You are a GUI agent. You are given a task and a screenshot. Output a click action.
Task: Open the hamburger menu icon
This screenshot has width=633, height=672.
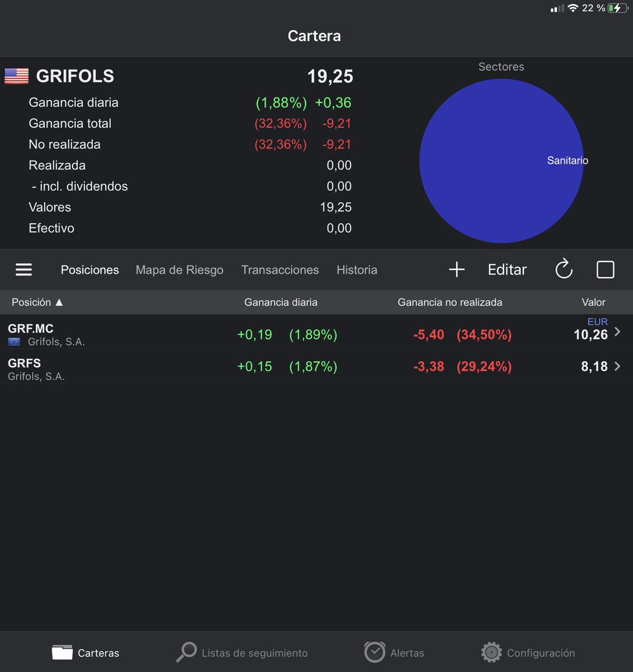pyautogui.click(x=24, y=270)
